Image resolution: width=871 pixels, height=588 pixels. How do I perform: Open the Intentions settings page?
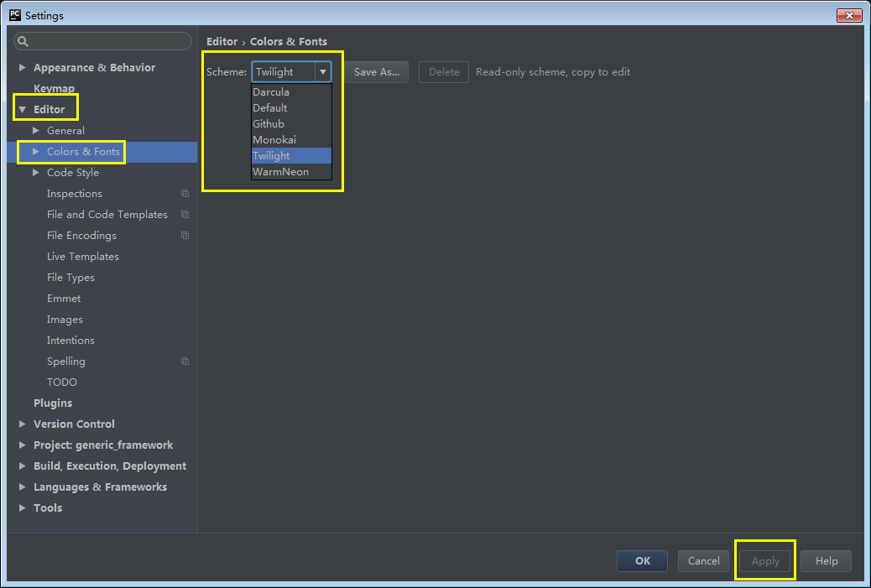click(x=70, y=341)
